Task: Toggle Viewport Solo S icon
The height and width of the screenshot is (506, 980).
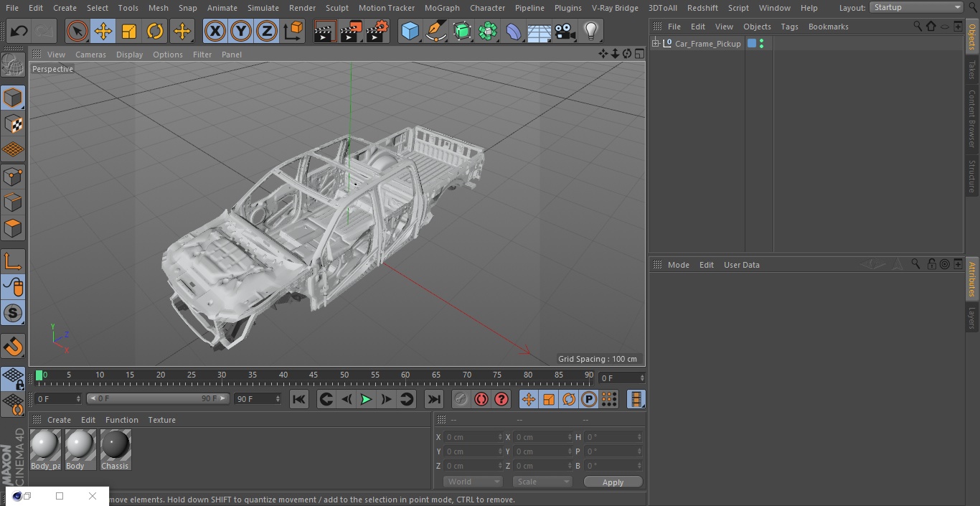Action: click(13, 313)
